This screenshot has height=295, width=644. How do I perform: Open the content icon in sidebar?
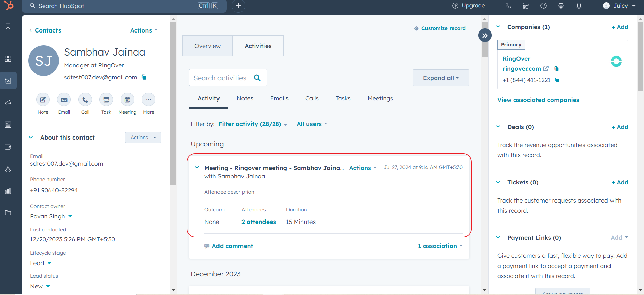coord(8,125)
